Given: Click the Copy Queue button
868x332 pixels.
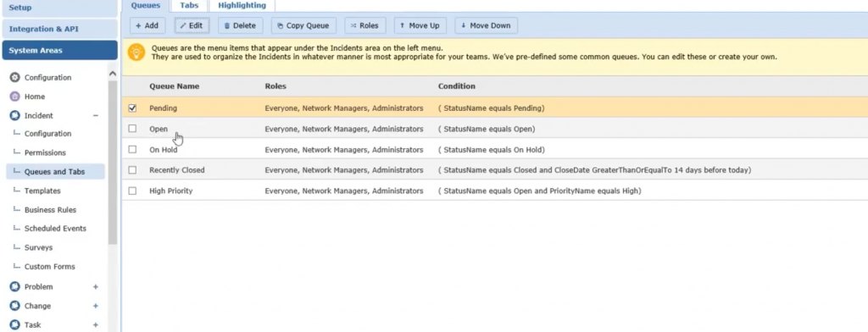Looking at the screenshot, I should coord(303,25).
